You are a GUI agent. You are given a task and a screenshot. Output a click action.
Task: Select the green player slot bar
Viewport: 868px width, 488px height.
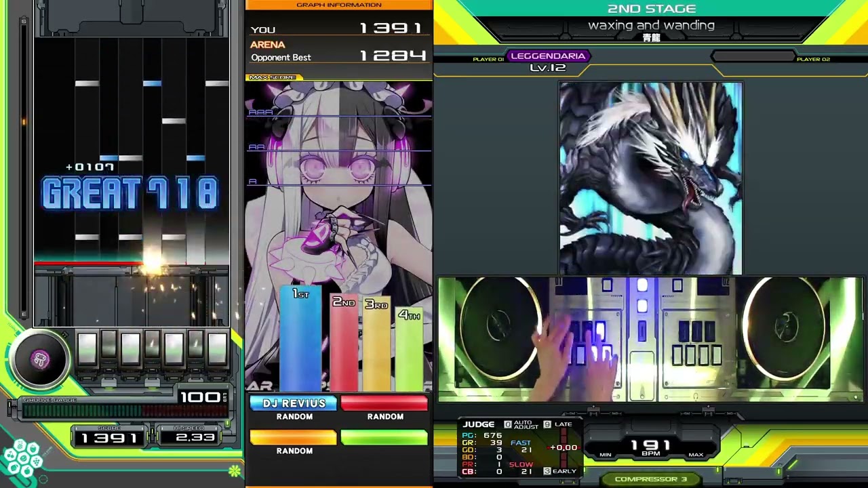pos(384,438)
